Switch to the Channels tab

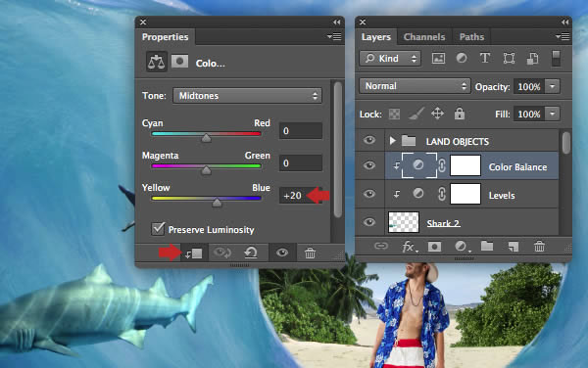click(424, 37)
